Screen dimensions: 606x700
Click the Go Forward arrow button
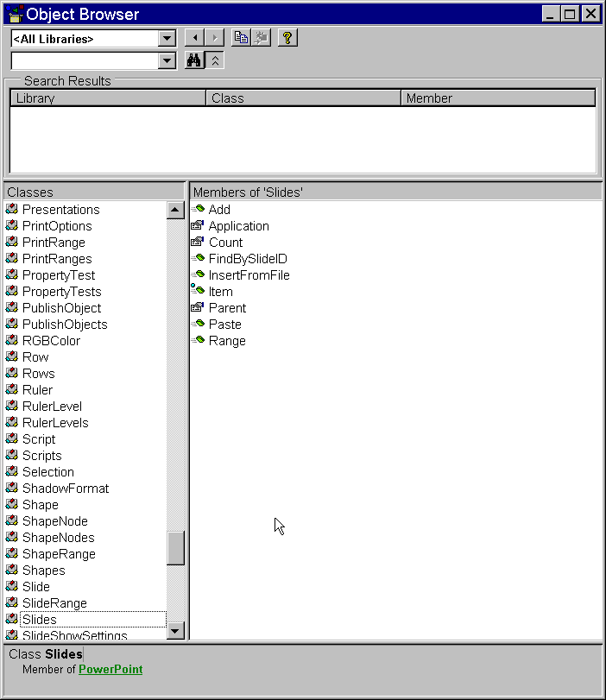[x=214, y=38]
